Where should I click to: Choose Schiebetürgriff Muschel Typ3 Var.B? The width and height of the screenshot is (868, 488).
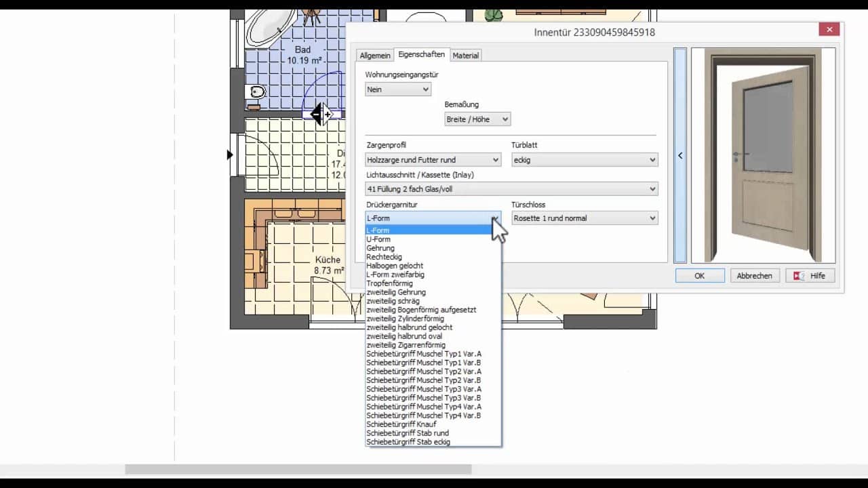click(x=433, y=398)
